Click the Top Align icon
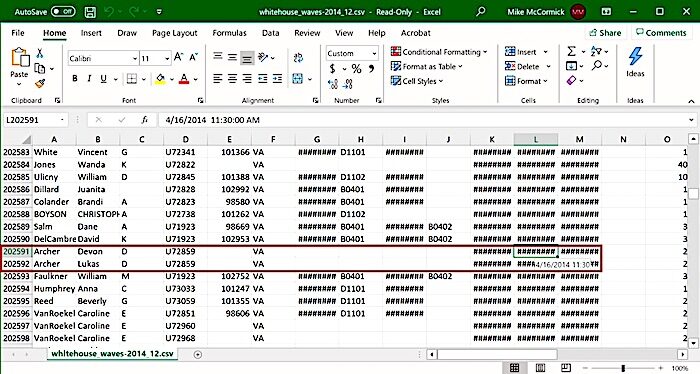Screen dimensions: 700x374 click(x=218, y=57)
